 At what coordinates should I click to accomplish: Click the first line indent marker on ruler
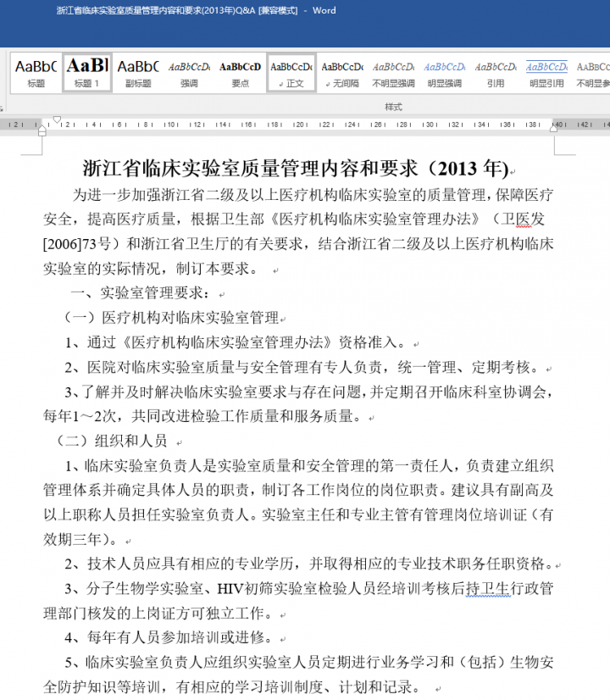(57, 120)
